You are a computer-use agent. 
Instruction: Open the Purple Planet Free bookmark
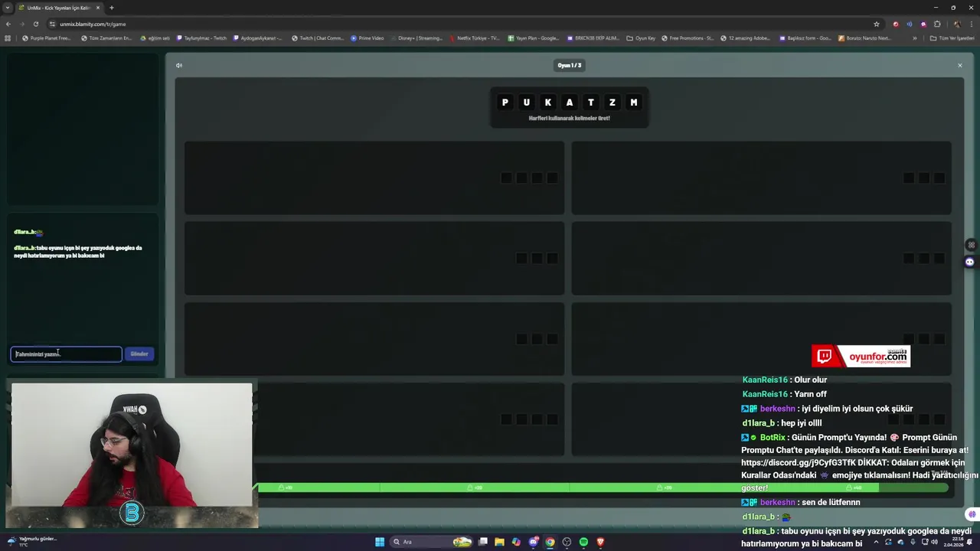tap(47, 37)
